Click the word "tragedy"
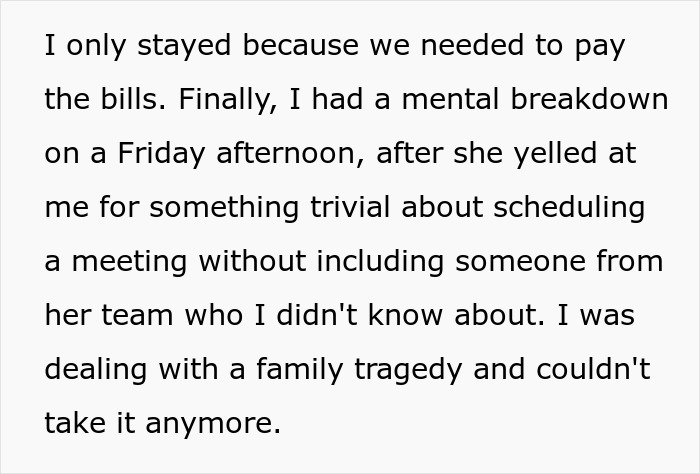Viewport: 700px width, 474px height. coord(408,371)
